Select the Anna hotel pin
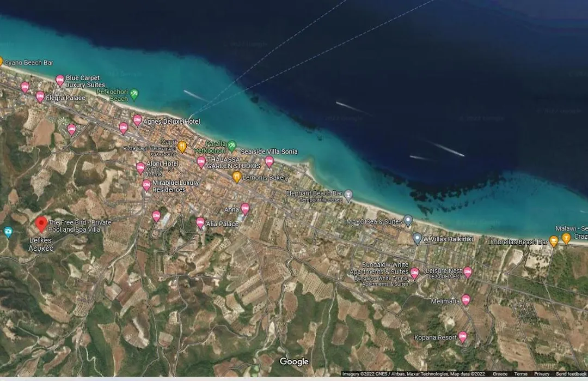Viewport: 588px width, 381px height. [x=245, y=209]
